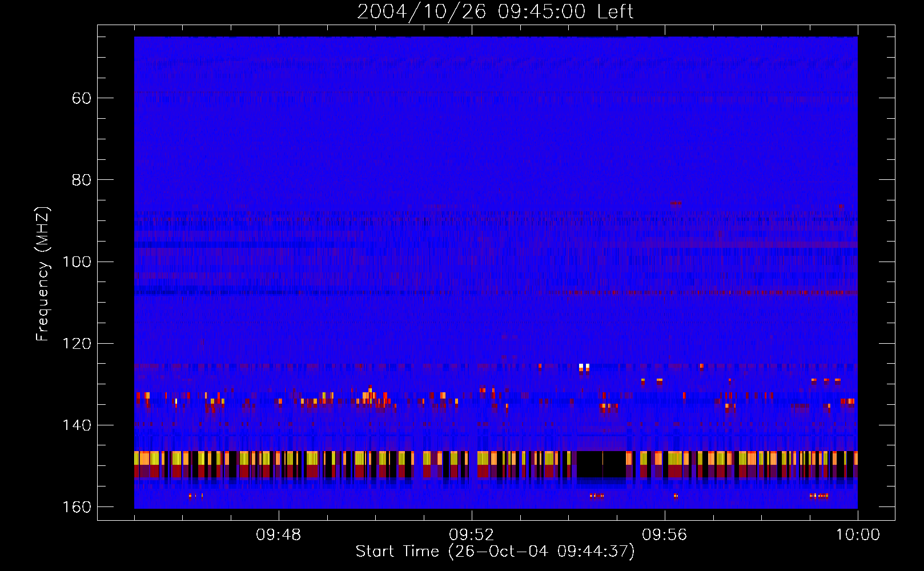Click the 60 frequency tick label

pos(82,98)
